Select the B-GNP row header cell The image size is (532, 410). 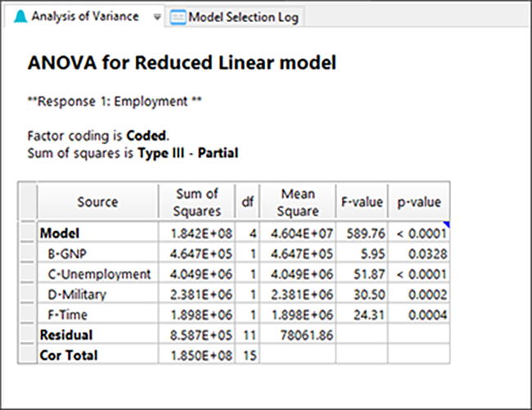click(28, 252)
